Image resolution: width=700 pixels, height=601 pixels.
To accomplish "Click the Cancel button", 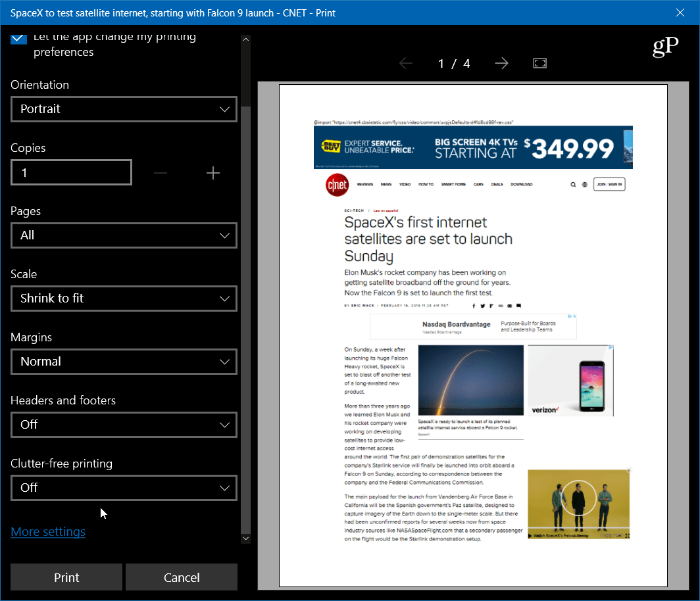I will coord(182,577).
